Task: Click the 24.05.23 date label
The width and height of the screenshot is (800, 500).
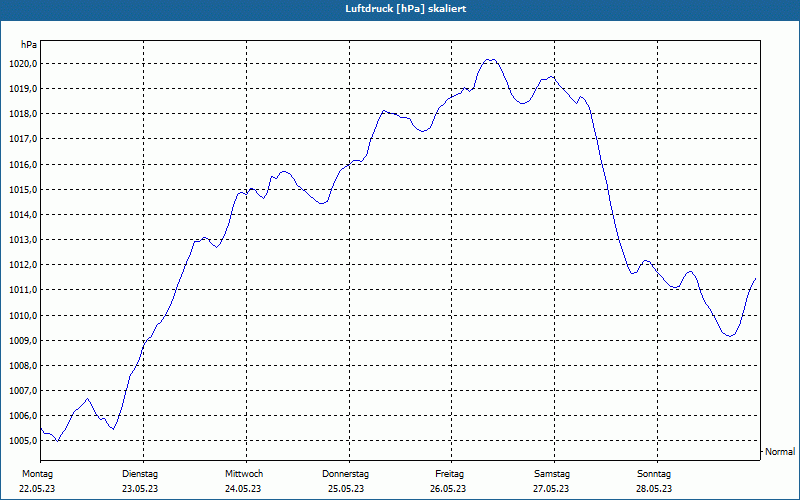Action: (243, 489)
